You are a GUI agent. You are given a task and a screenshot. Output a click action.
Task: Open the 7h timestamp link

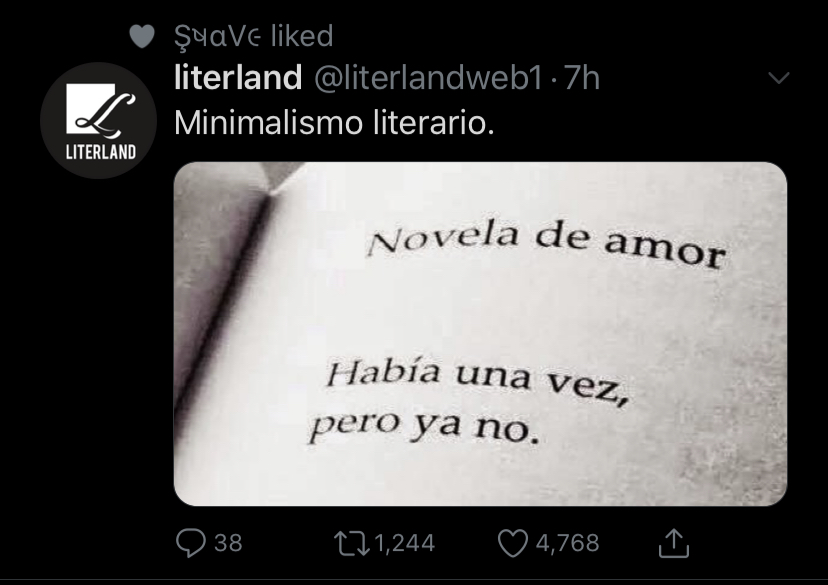pyautogui.click(x=582, y=78)
